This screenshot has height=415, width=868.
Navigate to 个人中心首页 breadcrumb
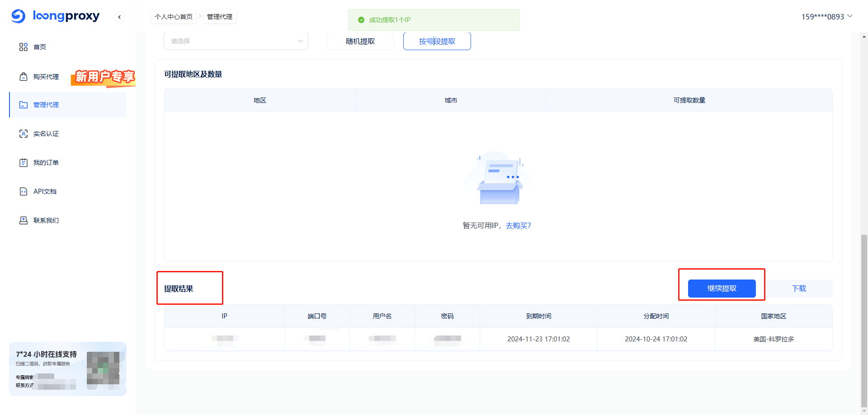coord(174,16)
